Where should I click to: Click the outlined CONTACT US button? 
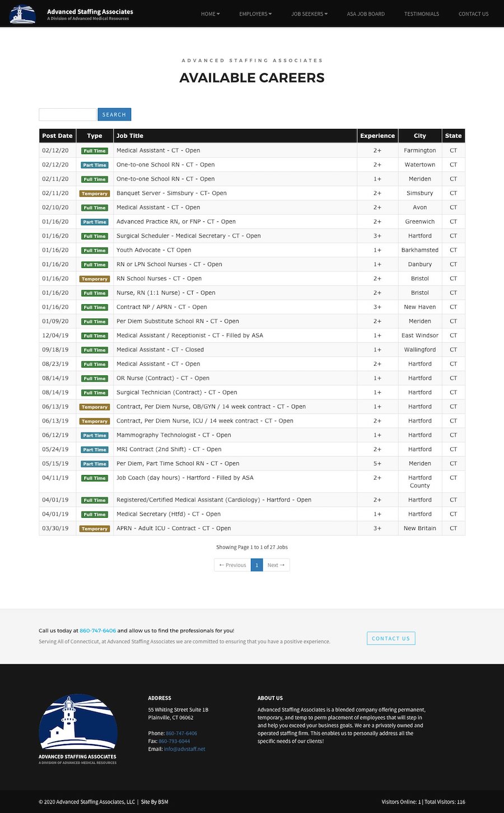pyautogui.click(x=391, y=638)
